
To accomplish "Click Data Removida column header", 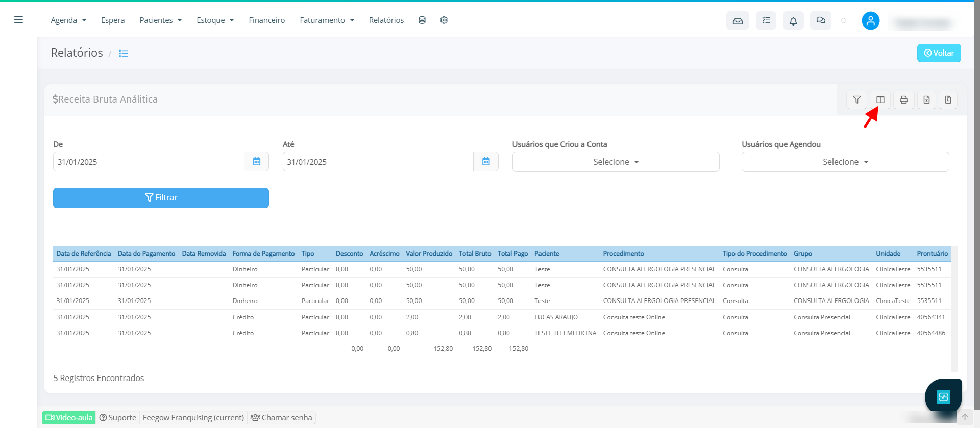I will point(204,254).
